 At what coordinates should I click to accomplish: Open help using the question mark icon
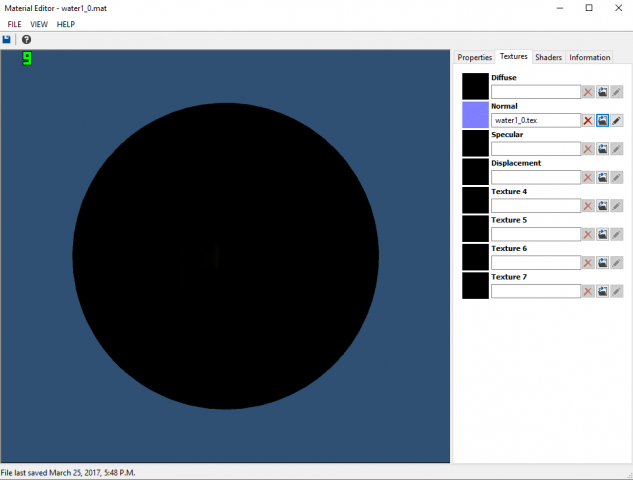click(27, 39)
